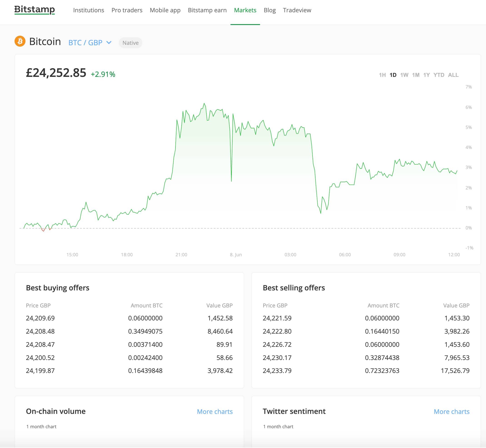Image resolution: width=486 pixels, height=448 pixels.
Task: Click Amount BTC header in buying offers
Action: pyautogui.click(x=147, y=305)
